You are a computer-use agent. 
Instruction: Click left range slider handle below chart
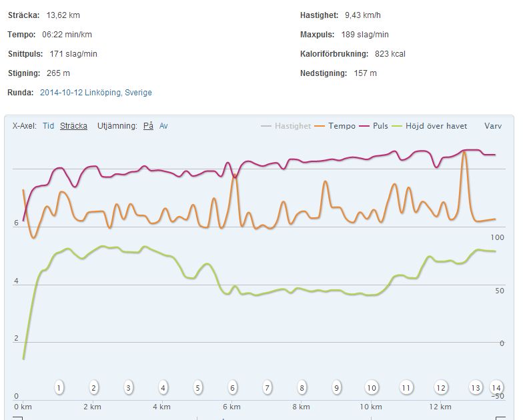[18, 418]
